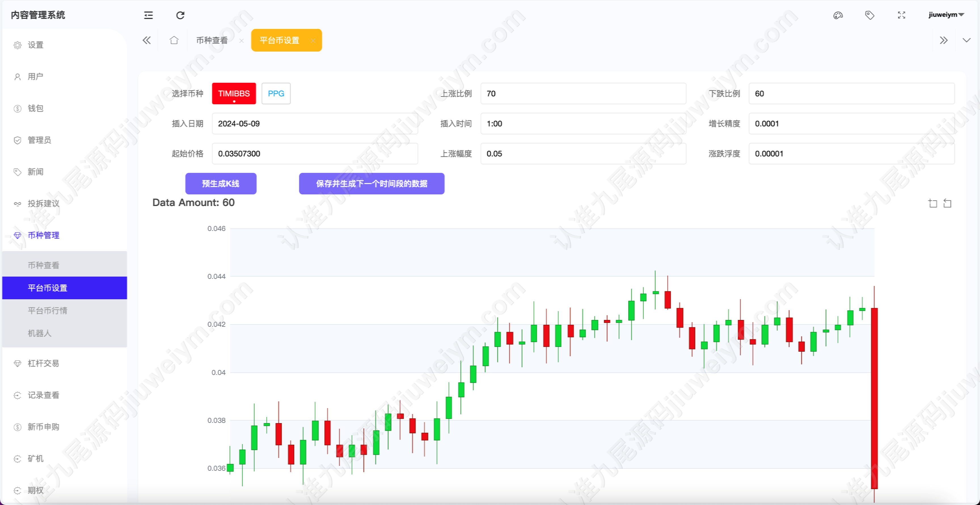Viewport: 980px width, 505px height.
Task: Click the tag icon in the header
Action: (870, 15)
